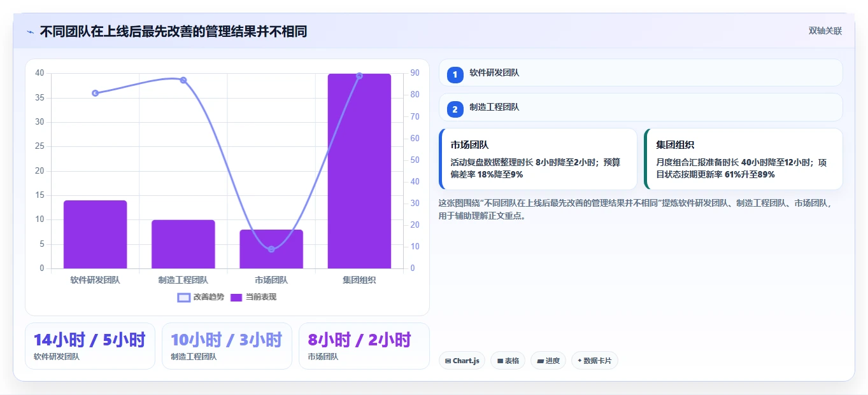Click x-axis label 集团组织 under the chart
Viewport: 868px width, 395px height.
[x=359, y=280]
